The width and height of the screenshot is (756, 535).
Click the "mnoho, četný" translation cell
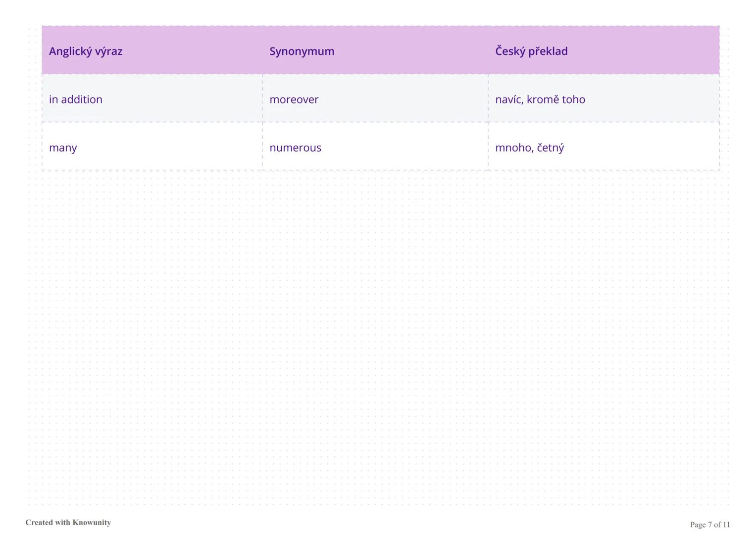coord(529,148)
